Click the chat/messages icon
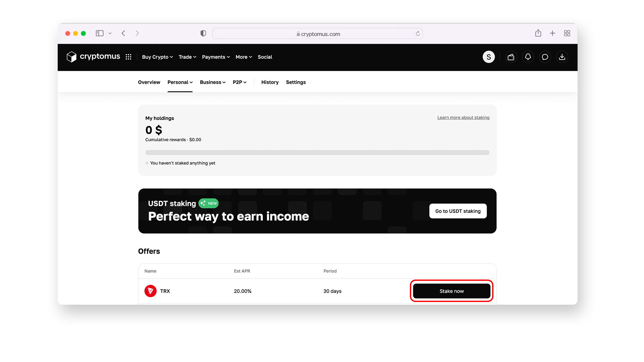The width and height of the screenshot is (644, 362). (544, 57)
